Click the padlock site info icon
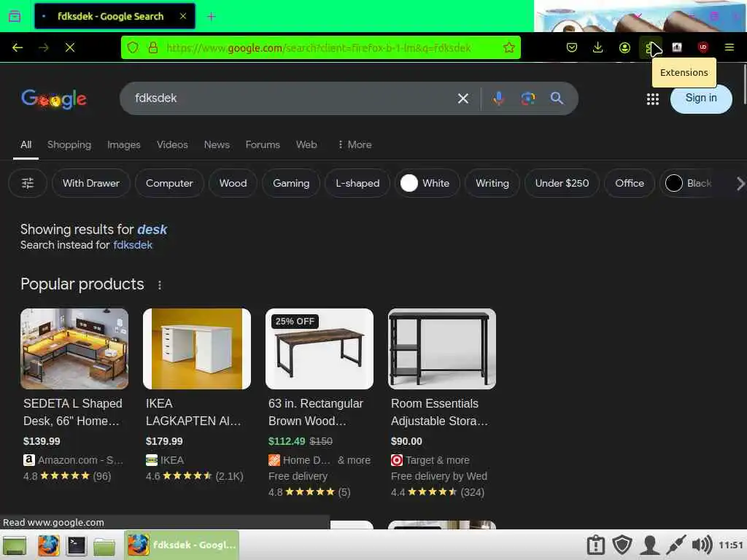This screenshot has height=560, width=747. (153, 47)
